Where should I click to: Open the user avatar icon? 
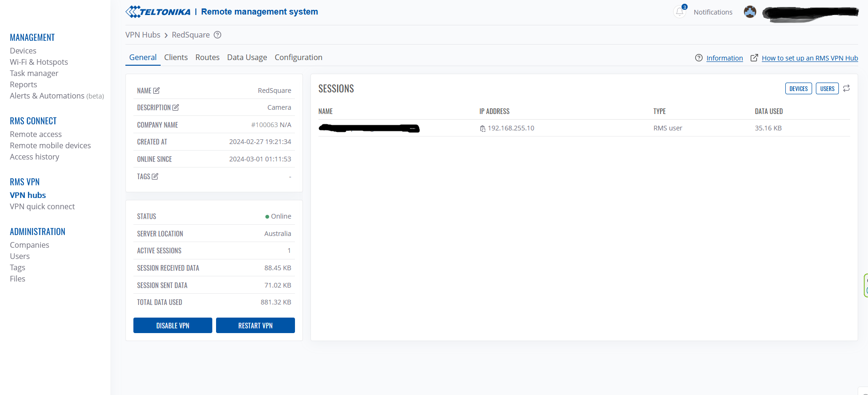tap(750, 12)
